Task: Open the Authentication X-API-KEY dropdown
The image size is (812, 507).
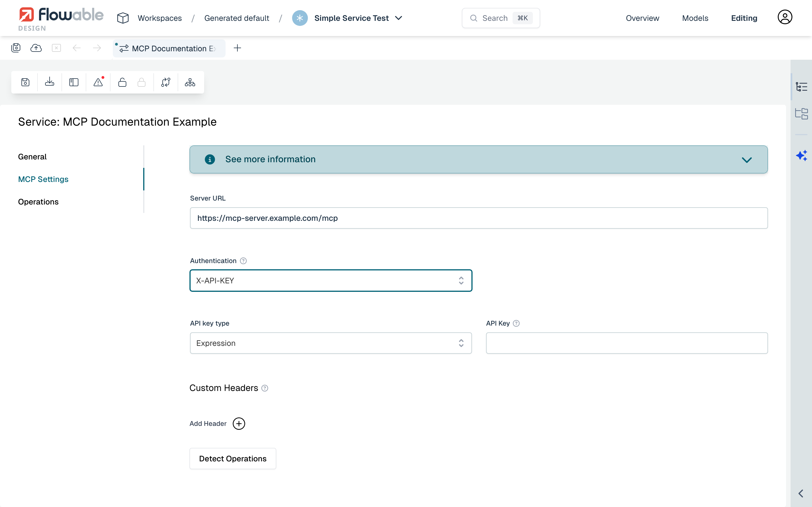Action: click(330, 280)
